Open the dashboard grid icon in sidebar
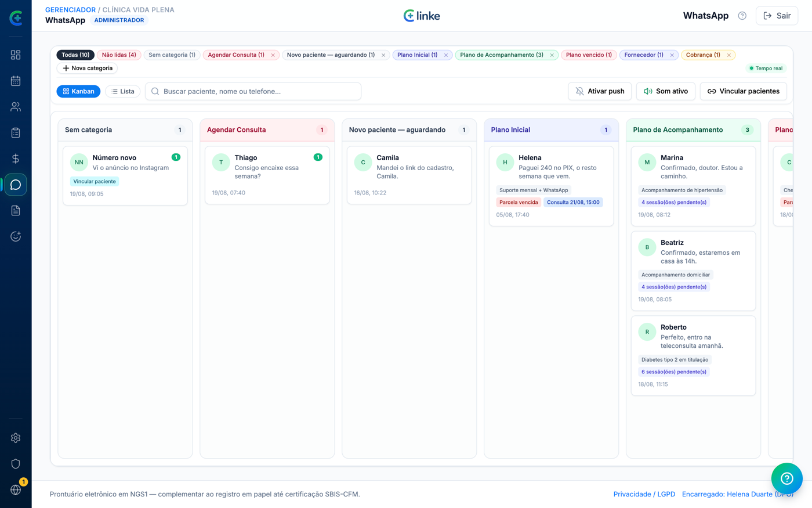 (x=16, y=55)
